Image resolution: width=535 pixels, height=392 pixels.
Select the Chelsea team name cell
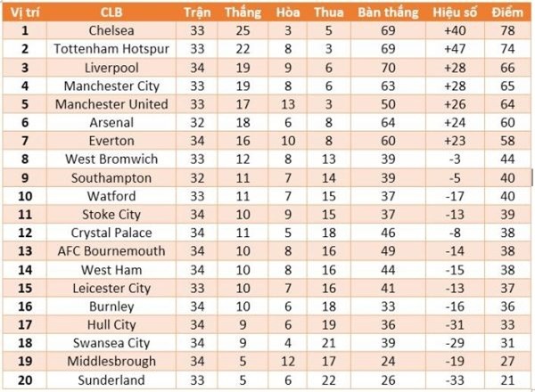[x=112, y=30]
